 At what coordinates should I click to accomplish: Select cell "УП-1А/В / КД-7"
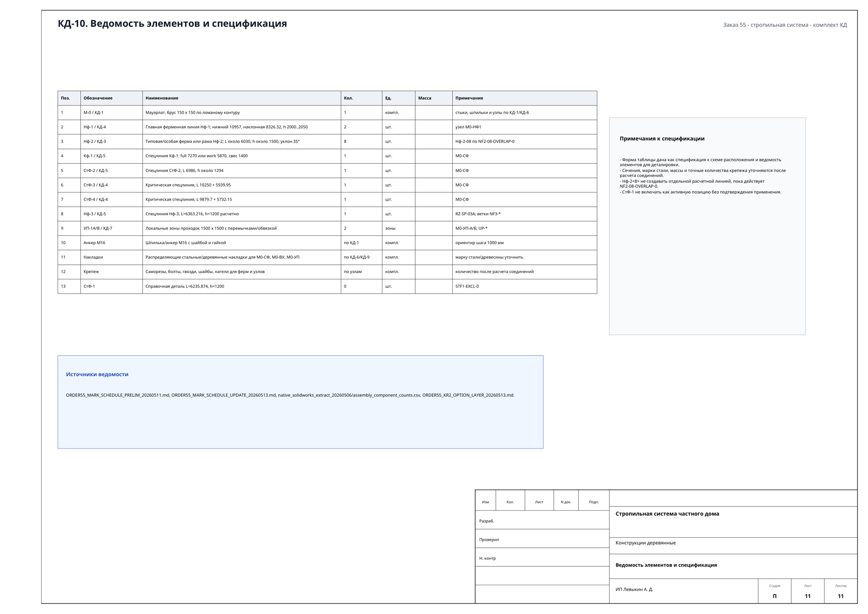click(111, 229)
